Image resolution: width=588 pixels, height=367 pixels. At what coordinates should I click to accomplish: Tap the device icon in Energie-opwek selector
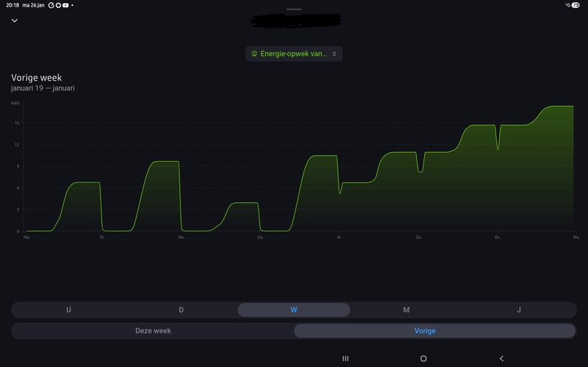[x=254, y=54]
